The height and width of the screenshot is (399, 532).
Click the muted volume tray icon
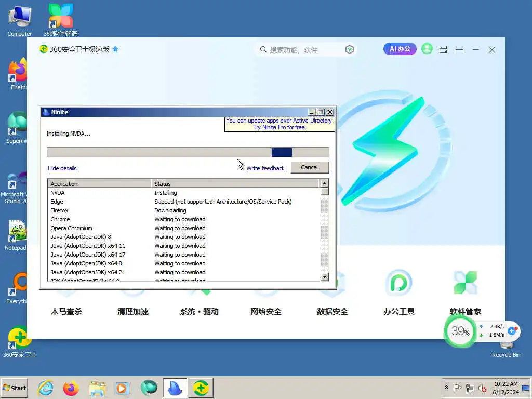tap(482, 388)
